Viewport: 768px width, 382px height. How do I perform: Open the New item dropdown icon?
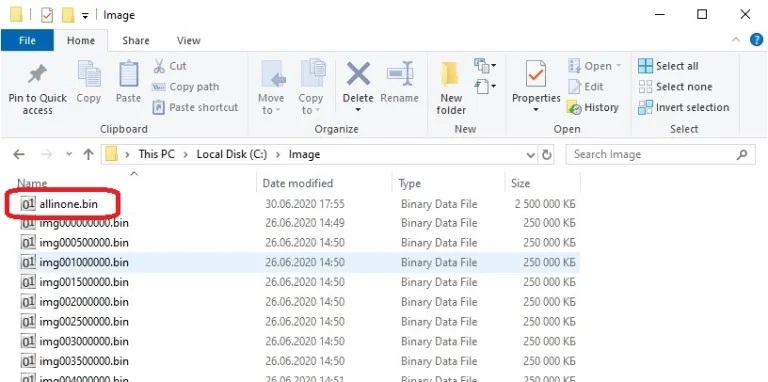tap(484, 65)
